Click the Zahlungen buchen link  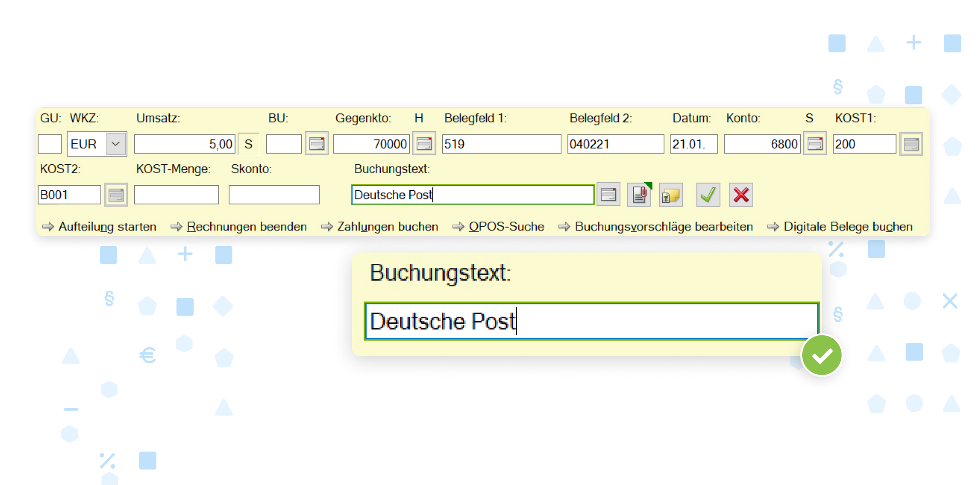pos(387,226)
